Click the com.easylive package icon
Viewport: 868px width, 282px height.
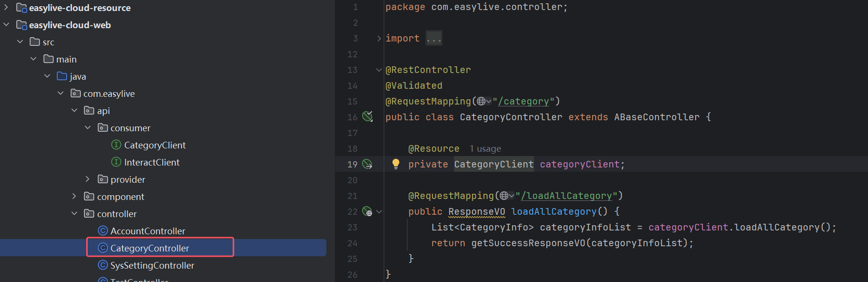coord(76,94)
